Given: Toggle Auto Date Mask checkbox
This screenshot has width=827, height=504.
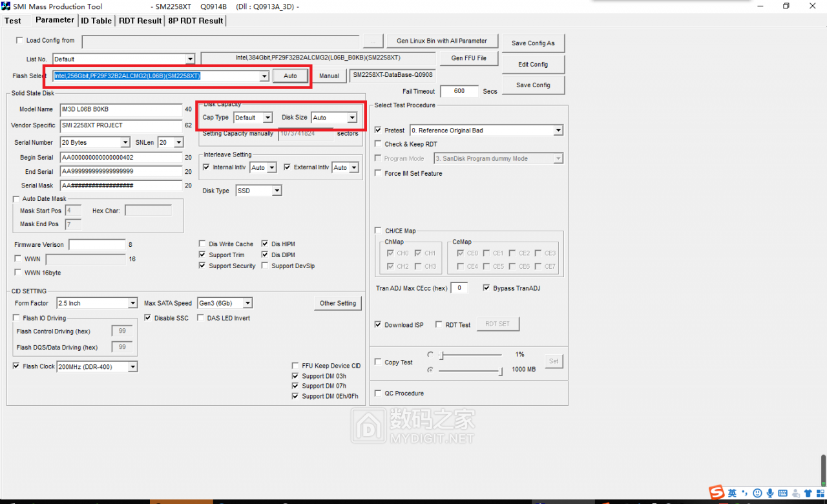Looking at the screenshot, I should (16, 198).
